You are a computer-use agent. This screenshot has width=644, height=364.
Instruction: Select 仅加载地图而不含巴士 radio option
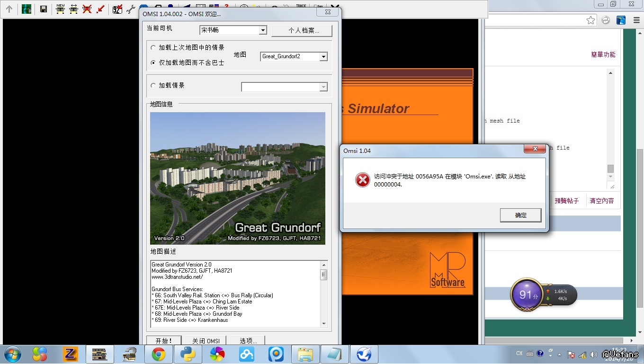click(153, 62)
